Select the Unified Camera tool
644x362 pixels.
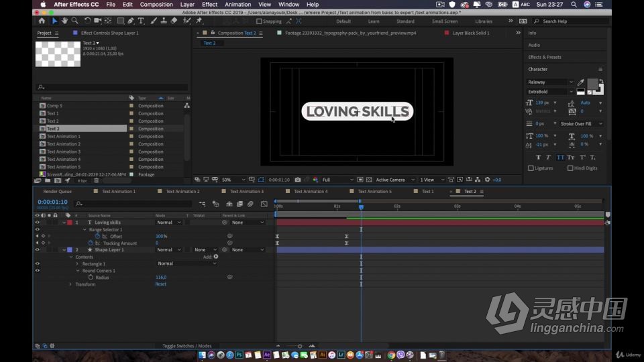[x=98, y=21]
